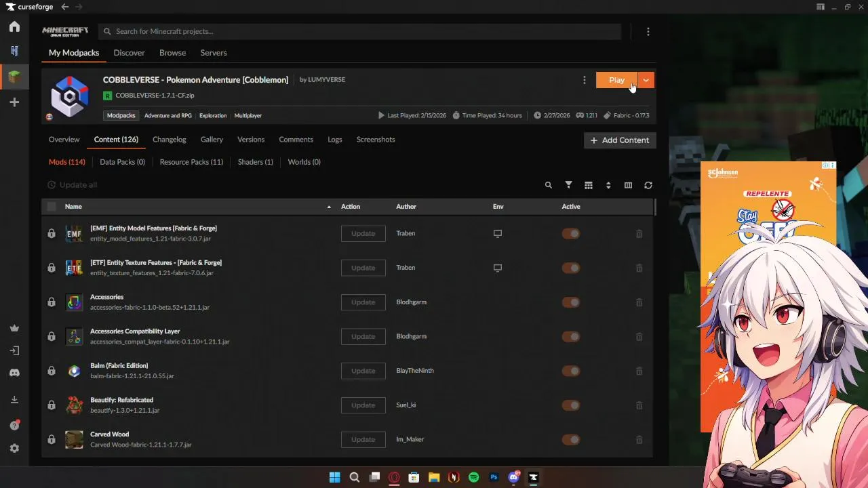Click lock icon on Beautify: Refabricated row

[x=52, y=405]
